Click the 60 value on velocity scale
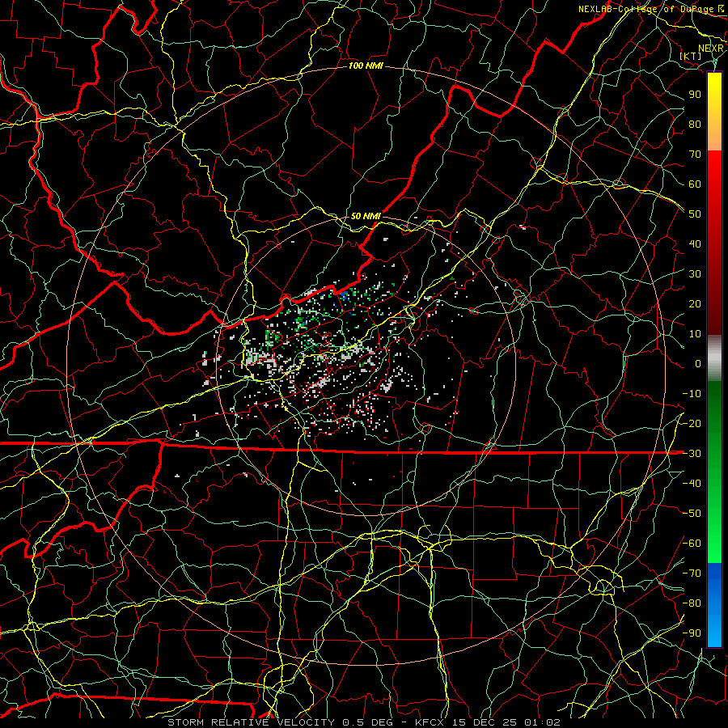The width and height of the screenshot is (728, 728). pos(695,184)
